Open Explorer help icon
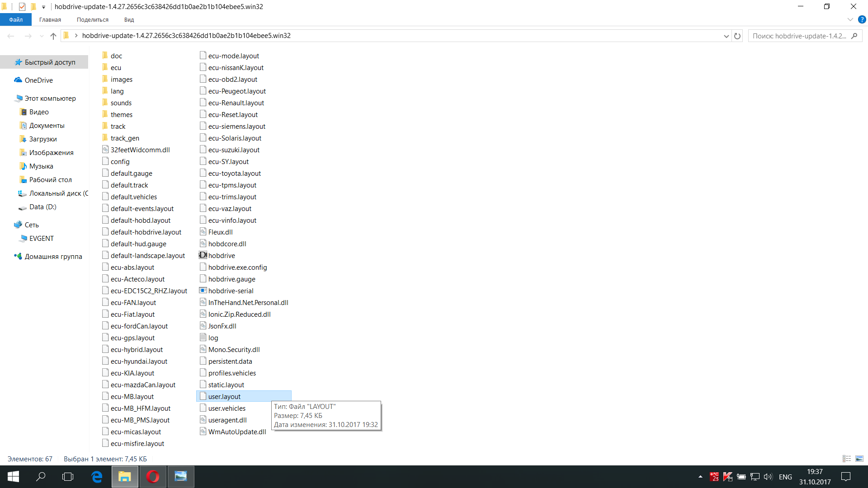The width and height of the screenshot is (868, 488). [862, 20]
